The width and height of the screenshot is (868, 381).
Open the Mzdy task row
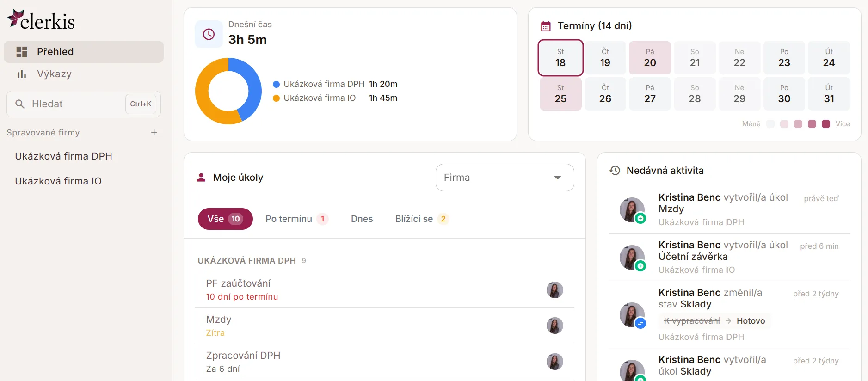[x=384, y=326]
